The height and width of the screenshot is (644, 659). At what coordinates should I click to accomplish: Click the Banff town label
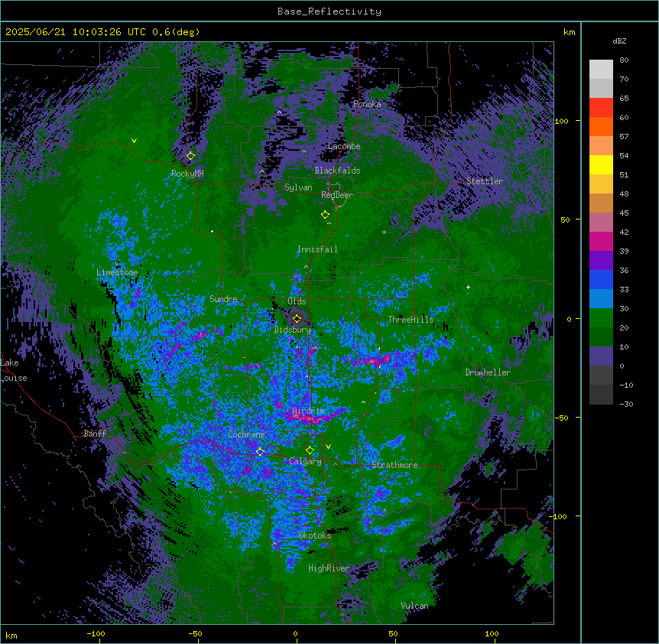coord(95,434)
